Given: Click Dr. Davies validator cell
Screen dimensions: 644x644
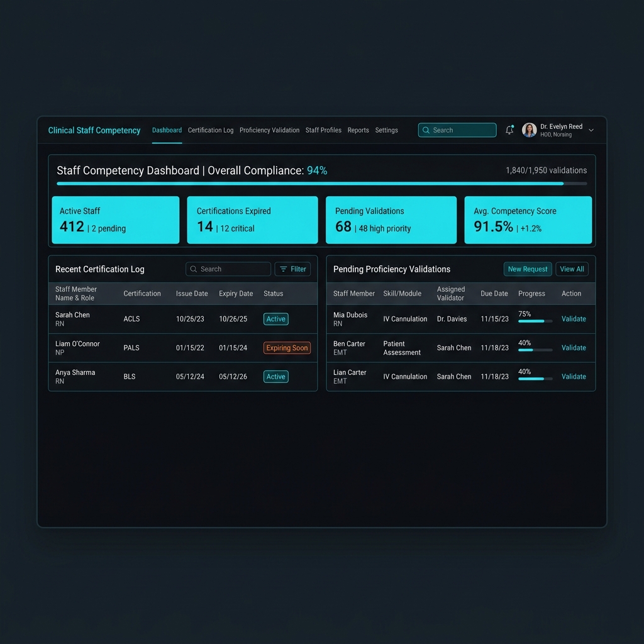Looking at the screenshot, I should coord(452,319).
